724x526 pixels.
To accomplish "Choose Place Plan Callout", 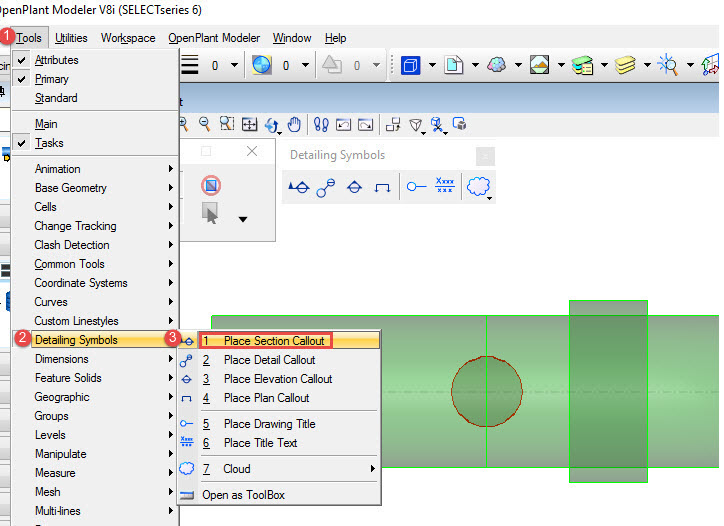I will [279, 398].
